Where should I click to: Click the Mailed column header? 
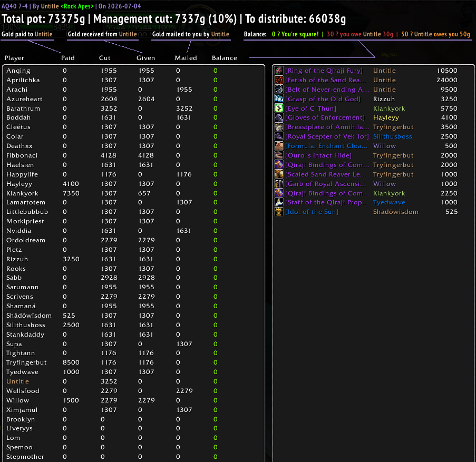pyautogui.click(x=186, y=58)
